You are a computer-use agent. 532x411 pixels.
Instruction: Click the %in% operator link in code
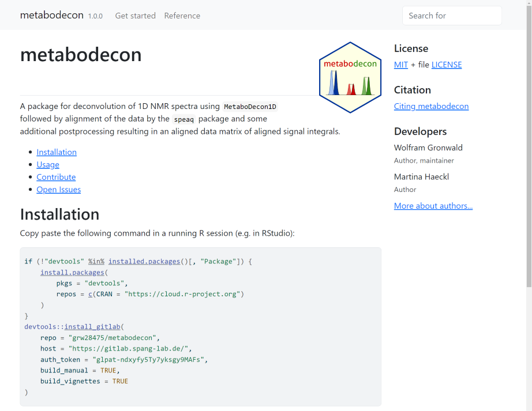pos(96,262)
